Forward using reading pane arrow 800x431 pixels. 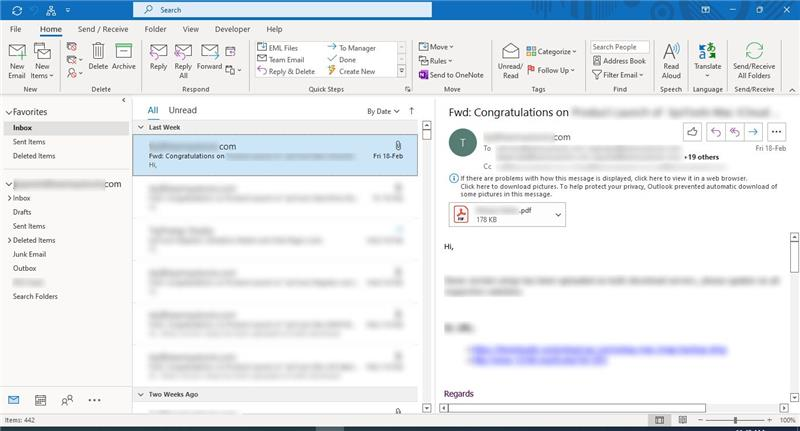(x=753, y=132)
